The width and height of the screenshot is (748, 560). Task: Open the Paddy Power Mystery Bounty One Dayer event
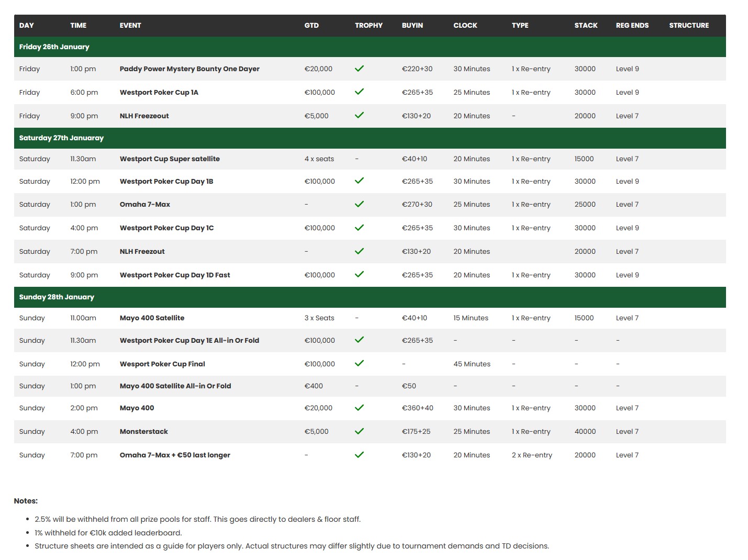coord(189,69)
